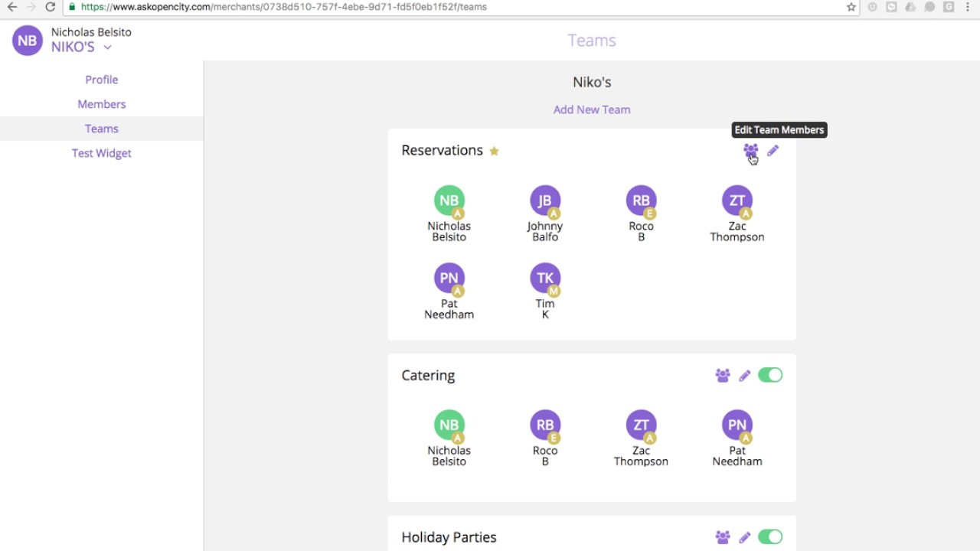Bookmark the page with star icon
This screenshot has height=551, width=980.
tap(851, 7)
